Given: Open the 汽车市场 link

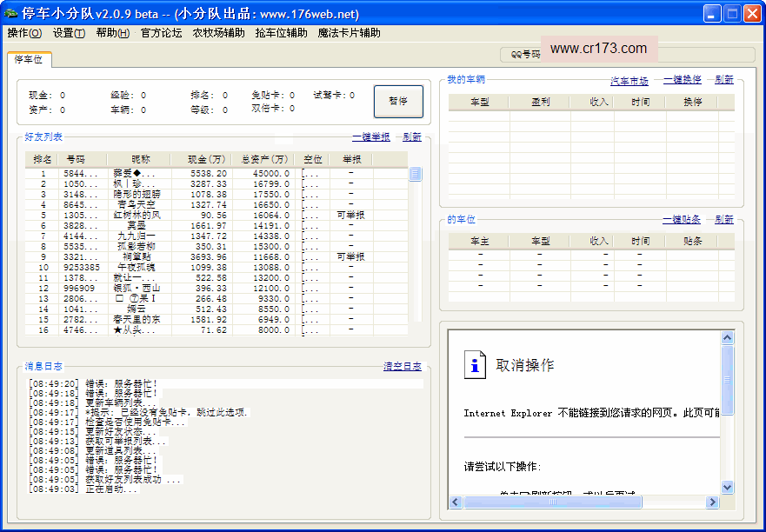Looking at the screenshot, I should coord(629,80).
